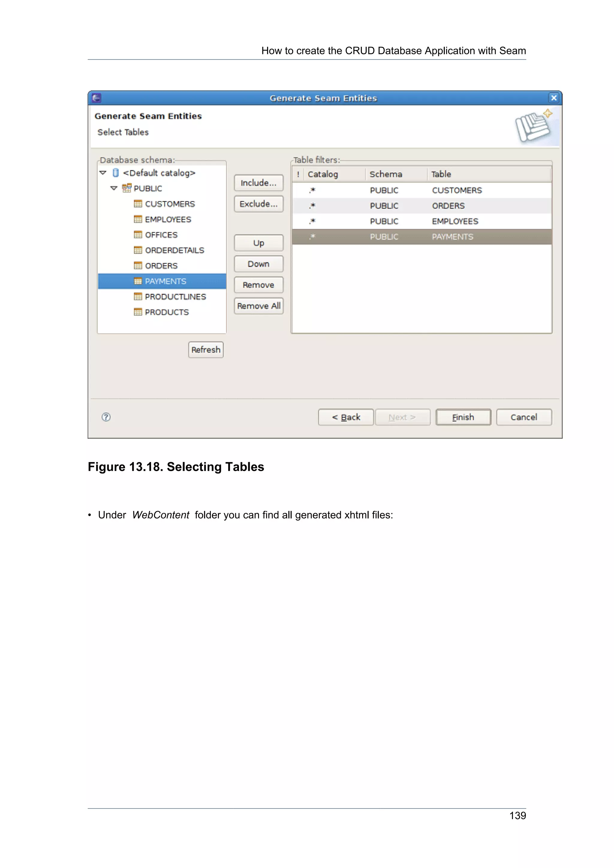Screen dimensions: 614x868
Task: Select PUBLIC schema label in tree
Action: (x=148, y=189)
